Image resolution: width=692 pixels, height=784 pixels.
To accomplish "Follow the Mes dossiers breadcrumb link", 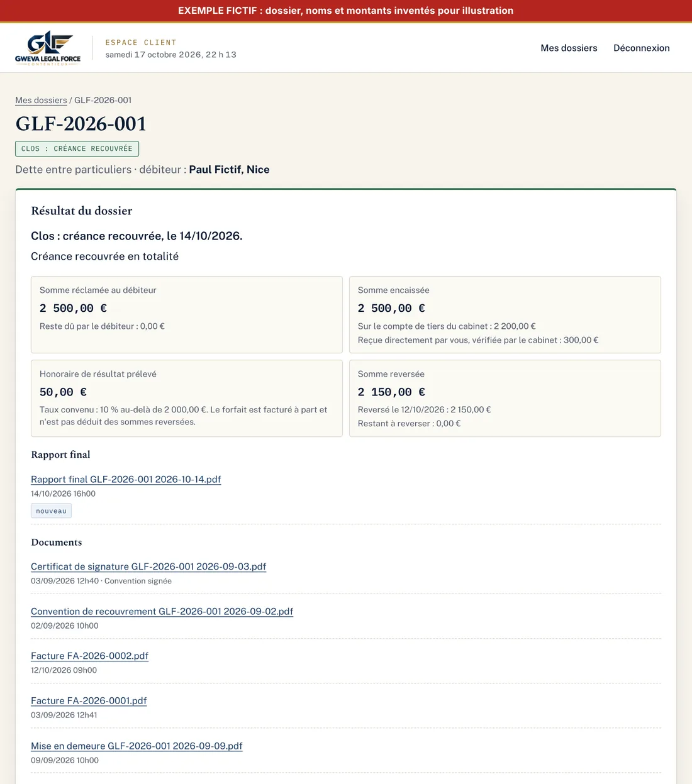I will click(x=41, y=100).
